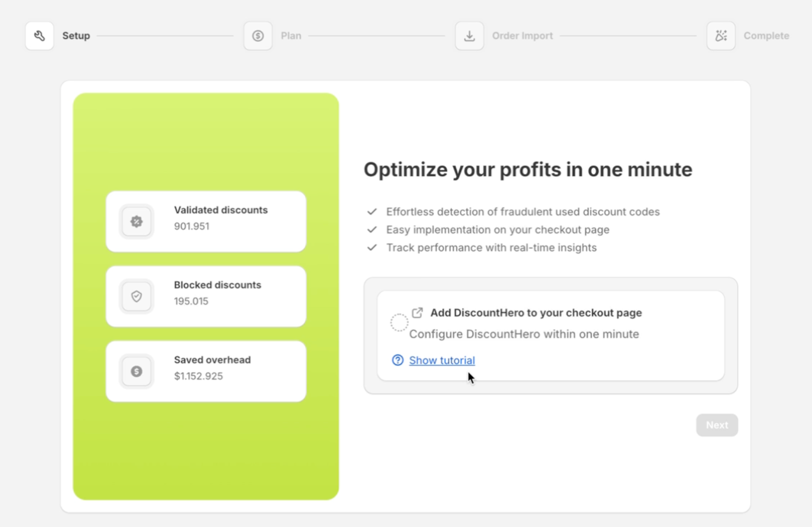This screenshot has width=812, height=527.
Task: Click the Saved overhead card
Action: pos(206,371)
